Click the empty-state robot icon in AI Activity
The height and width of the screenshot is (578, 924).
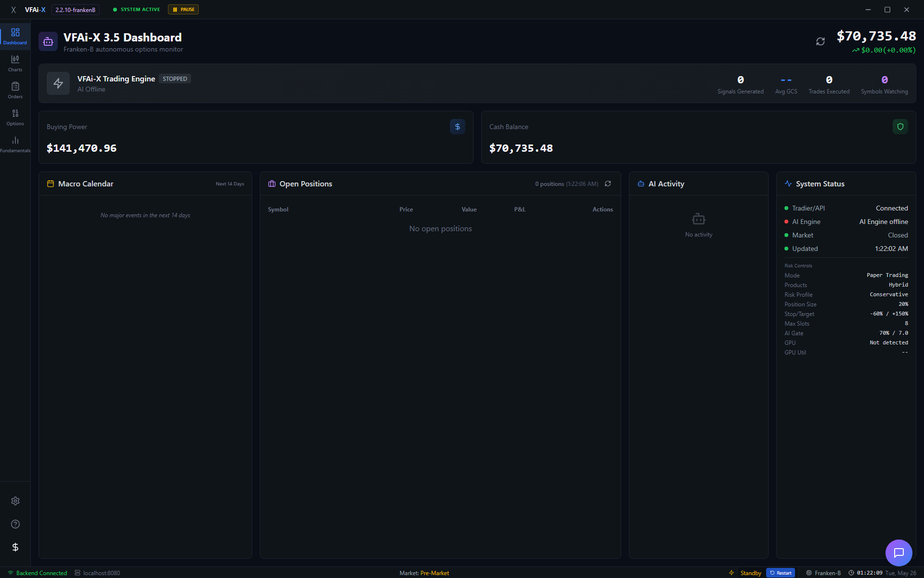[699, 219]
